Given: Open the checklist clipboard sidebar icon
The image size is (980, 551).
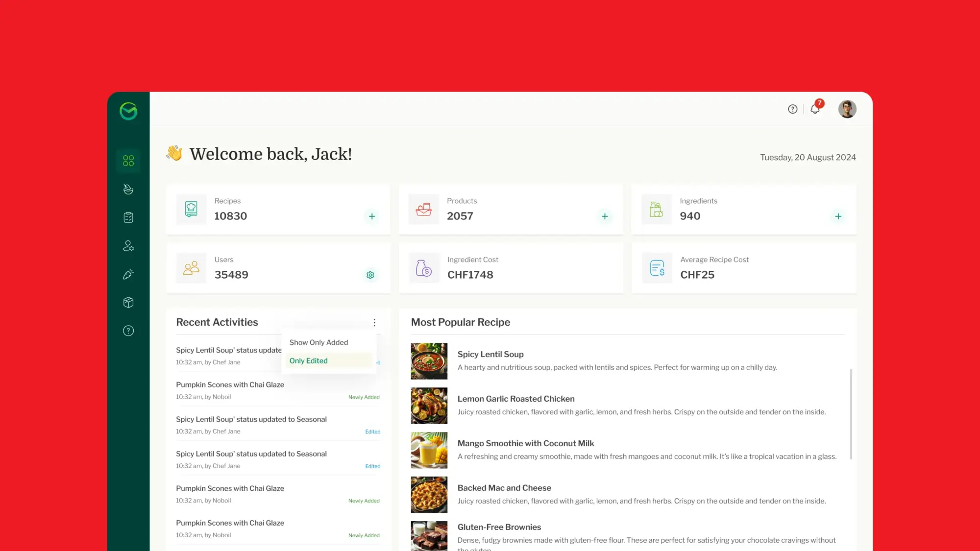Looking at the screenshot, I should (x=128, y=217).
